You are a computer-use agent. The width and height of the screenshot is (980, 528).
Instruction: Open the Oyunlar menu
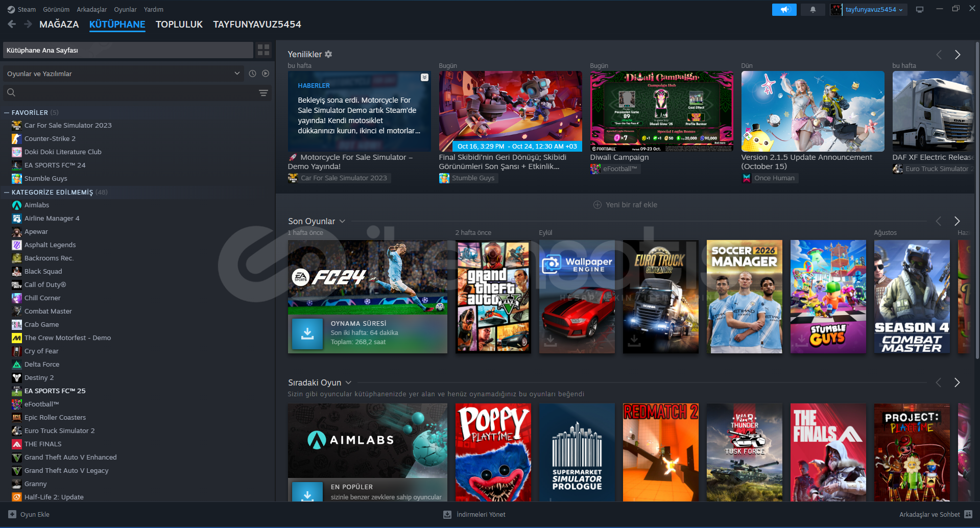pyautogui.click(x=125, y=9)
